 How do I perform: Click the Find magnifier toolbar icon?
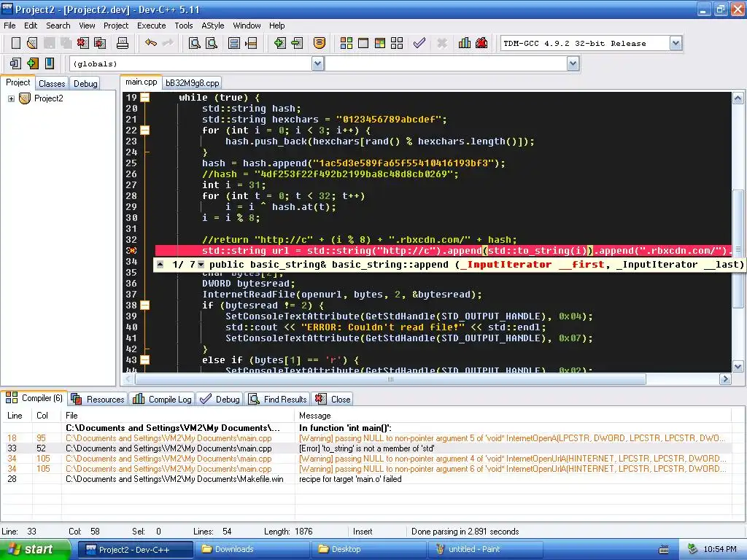pyautogui.click(x=194, y=43)
